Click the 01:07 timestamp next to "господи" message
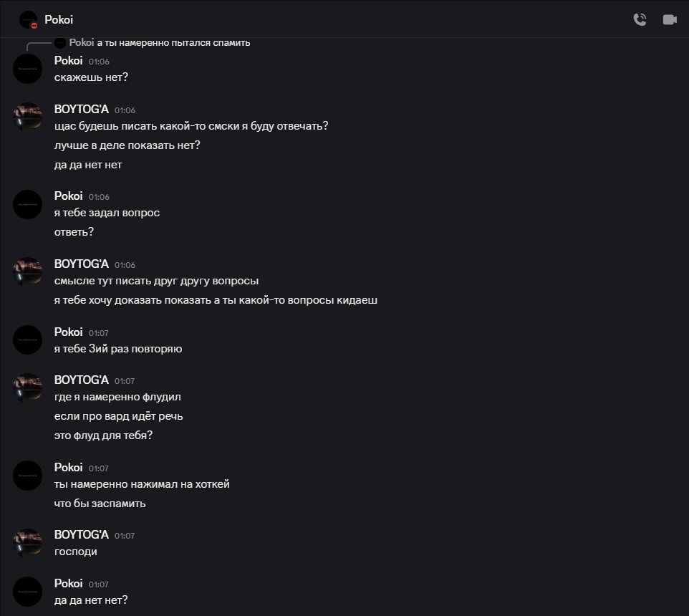The width and height of the screenshot is (689, 616). (x=125, y=536)
